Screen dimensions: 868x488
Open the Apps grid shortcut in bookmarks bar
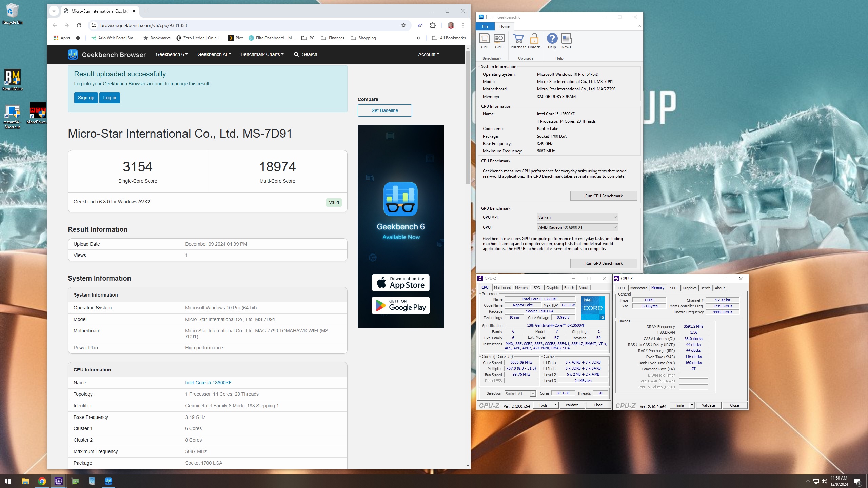(x=62, y=38)
